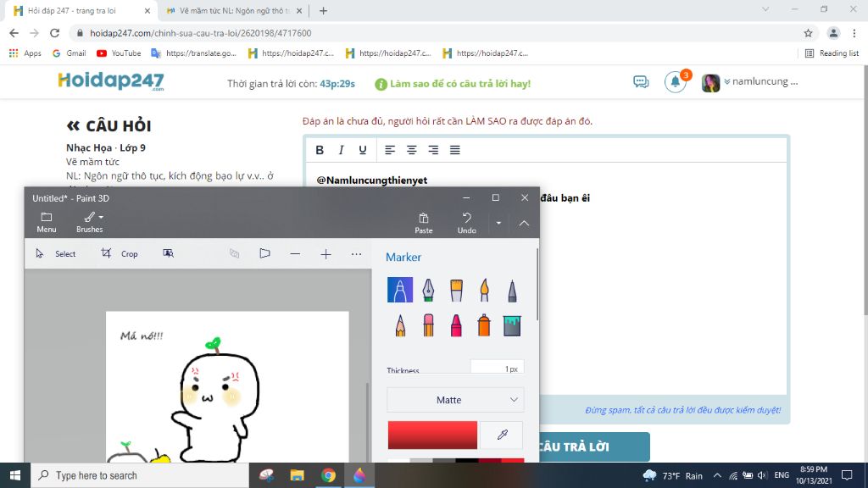Open the notifications bell
Image resolution: width=868 pixels, height=488 pixels.
[676, 82]
